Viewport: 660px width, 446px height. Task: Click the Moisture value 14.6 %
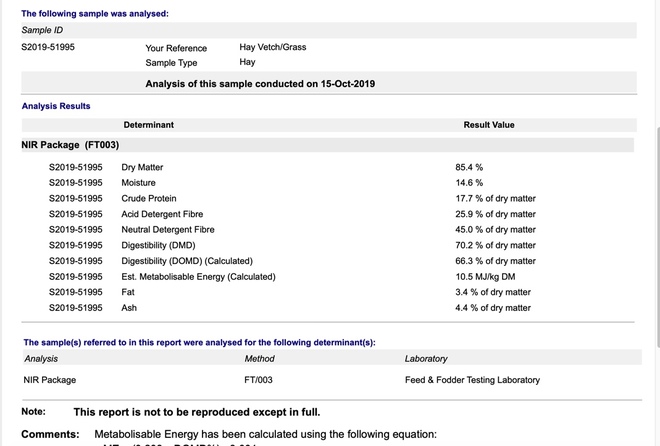point(469,183)
